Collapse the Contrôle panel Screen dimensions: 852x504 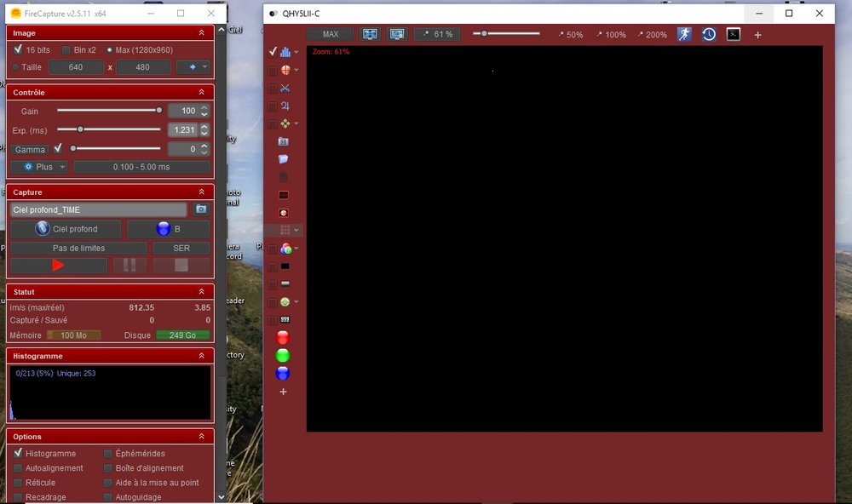coord(202,92)
